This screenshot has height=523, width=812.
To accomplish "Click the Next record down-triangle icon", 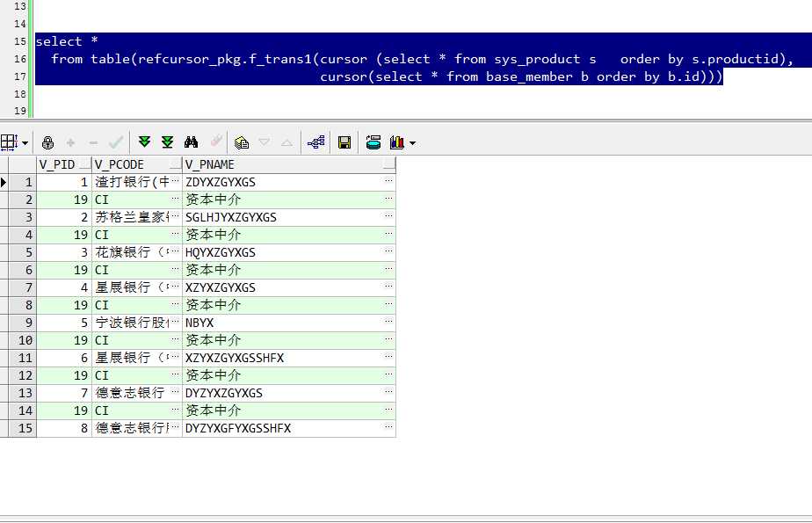I will point(265,142).
